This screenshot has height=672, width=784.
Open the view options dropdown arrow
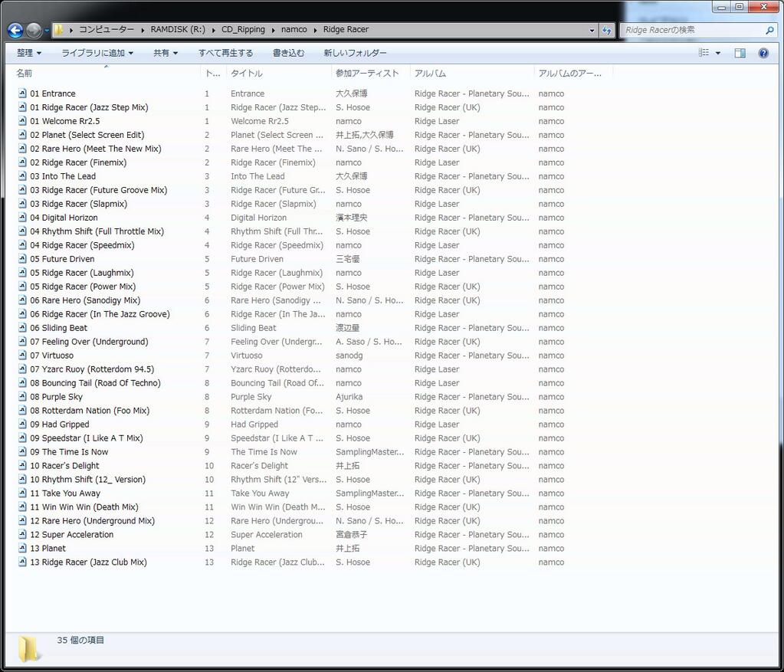718,53
